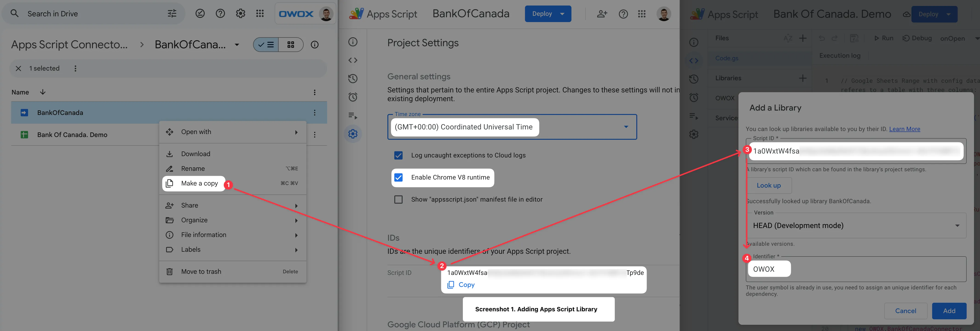The height and width of the screenshot is (331, 980).
Task: Open Project Settings gear in BankOfCanada sidebar
Action: (353, 134)
